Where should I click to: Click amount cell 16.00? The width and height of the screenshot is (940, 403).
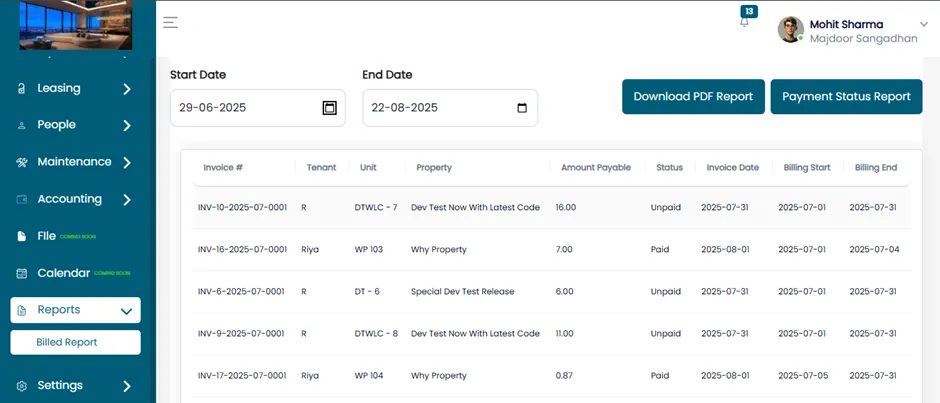566,207
